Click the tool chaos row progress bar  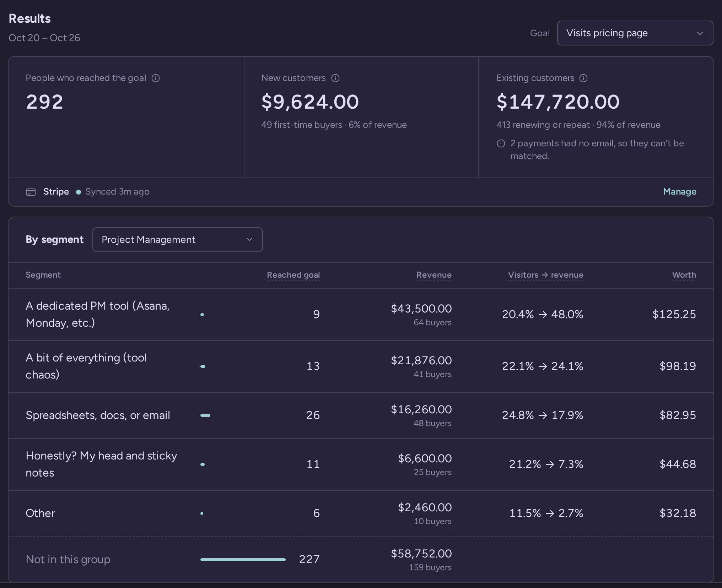click(203, 366)
